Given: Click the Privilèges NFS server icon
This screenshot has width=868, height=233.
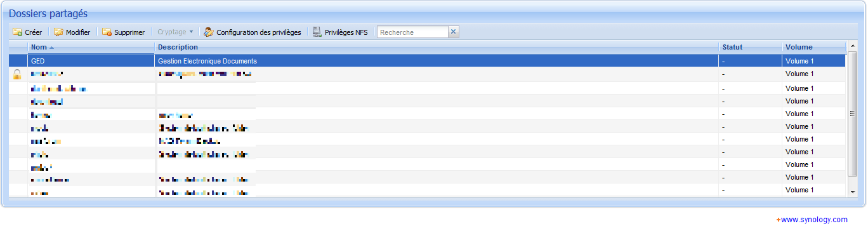Looking at the screenshot, I should click(317, 32).
